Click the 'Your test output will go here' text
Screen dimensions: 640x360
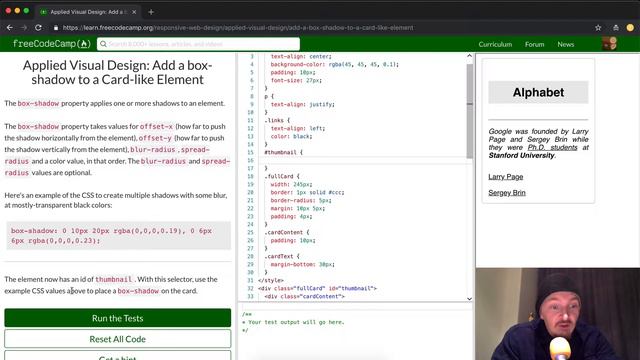click(296, 322)
